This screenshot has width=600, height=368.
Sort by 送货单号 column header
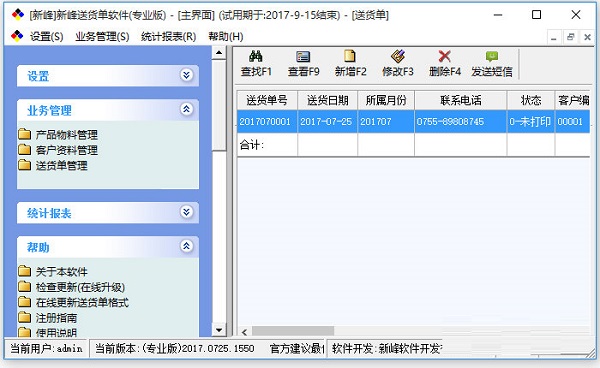tap(267, 100)
